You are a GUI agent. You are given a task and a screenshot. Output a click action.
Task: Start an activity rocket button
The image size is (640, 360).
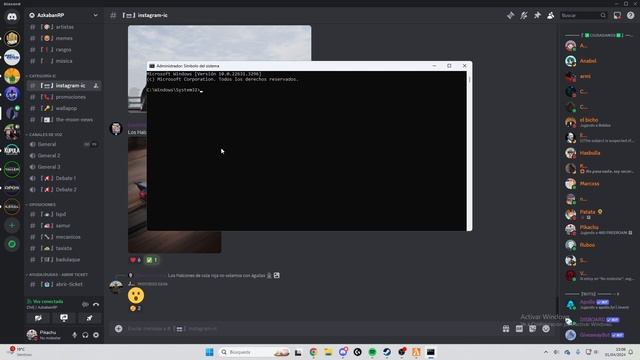89,318
